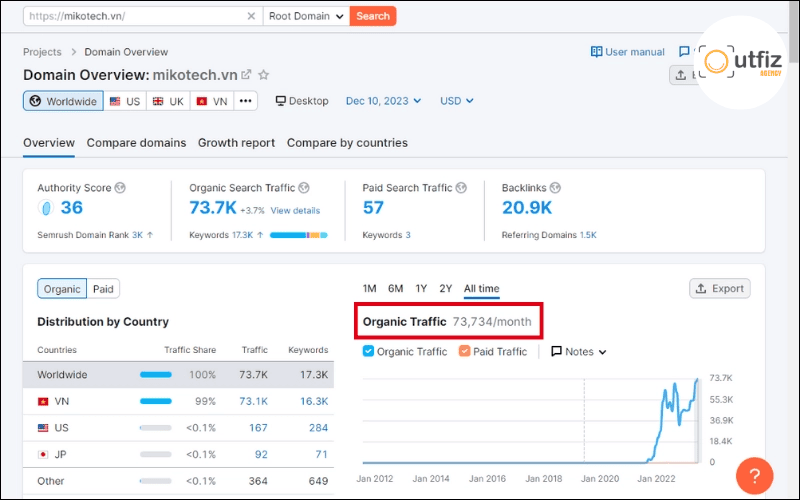This screenshot has width=800, height=500.
Task: Select the Worldwide row in country table
Action: [178, 374]
